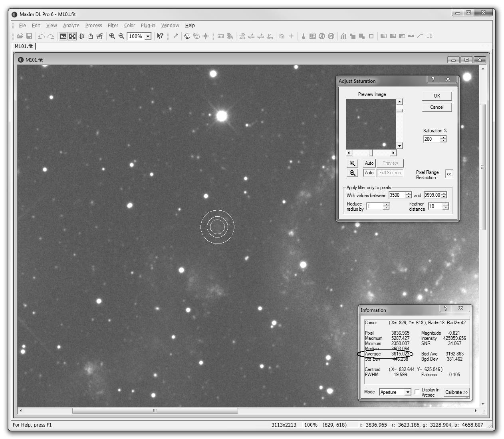
Task: Zoom in the Adjust Saturation preview
Action: click(353, 163)
